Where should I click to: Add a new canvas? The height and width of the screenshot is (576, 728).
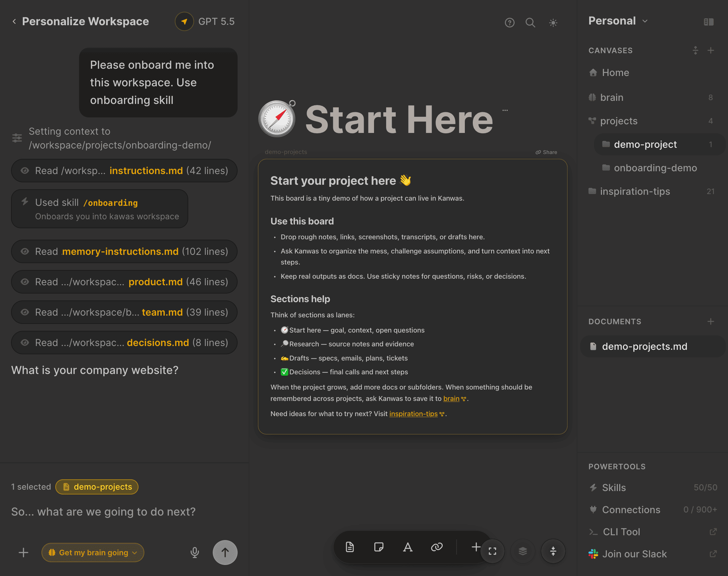tap(711, 50)
